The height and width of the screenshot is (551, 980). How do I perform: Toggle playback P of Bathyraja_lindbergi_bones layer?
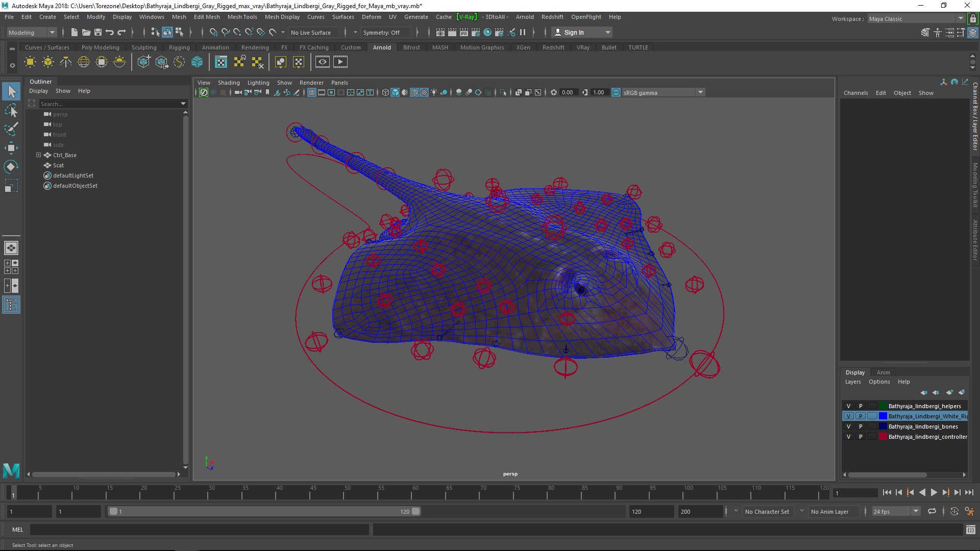click(861, 427)
